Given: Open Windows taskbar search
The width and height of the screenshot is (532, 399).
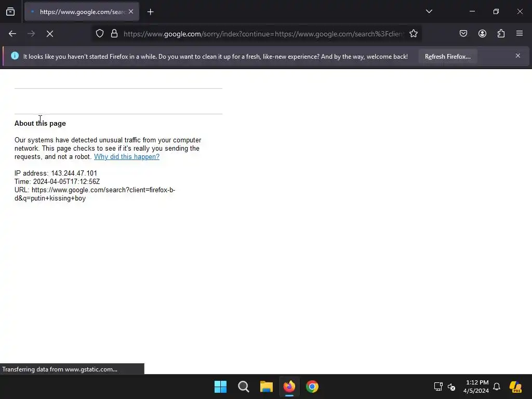Looking at the screenshot, I should coord(243,387).
